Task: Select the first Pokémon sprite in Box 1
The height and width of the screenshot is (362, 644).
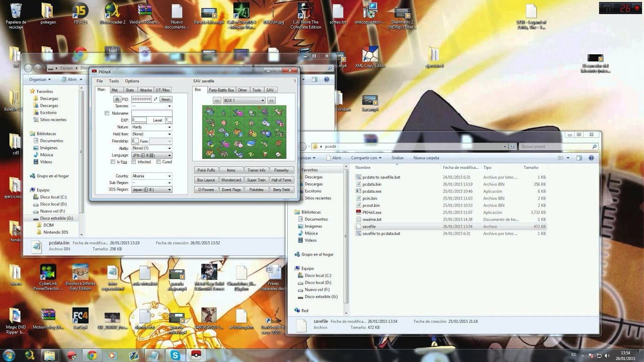Action: [209, 112]
